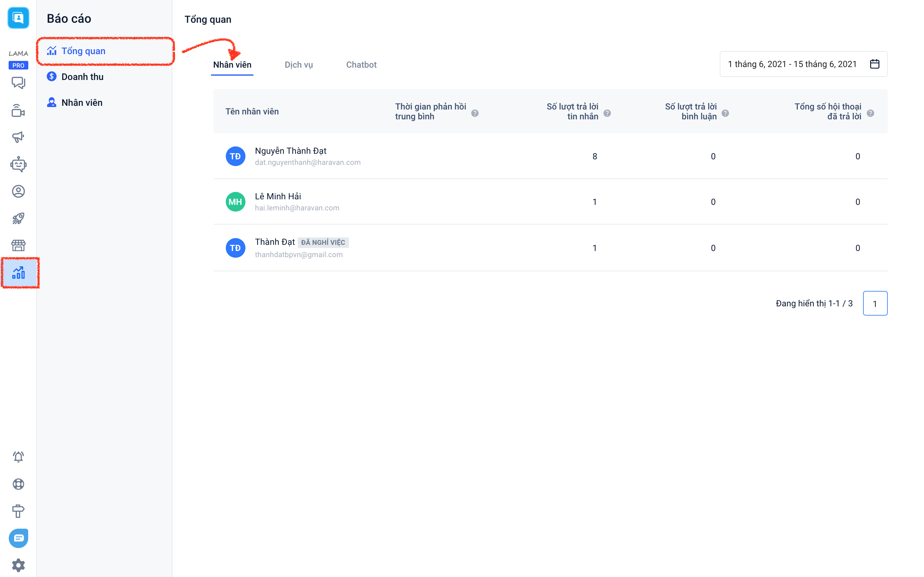Image resolution: width=924 pixels, height=577 pixels.
Task: Click help icon beside Thời gian phản hồi
Action: click(x=475, y=113)
